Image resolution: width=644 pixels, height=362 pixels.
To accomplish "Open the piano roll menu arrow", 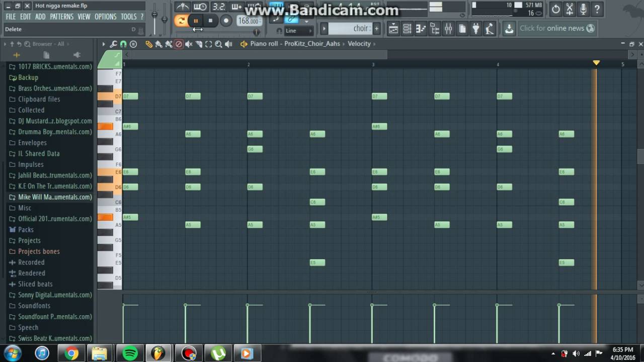I will [x=104, y=44].
